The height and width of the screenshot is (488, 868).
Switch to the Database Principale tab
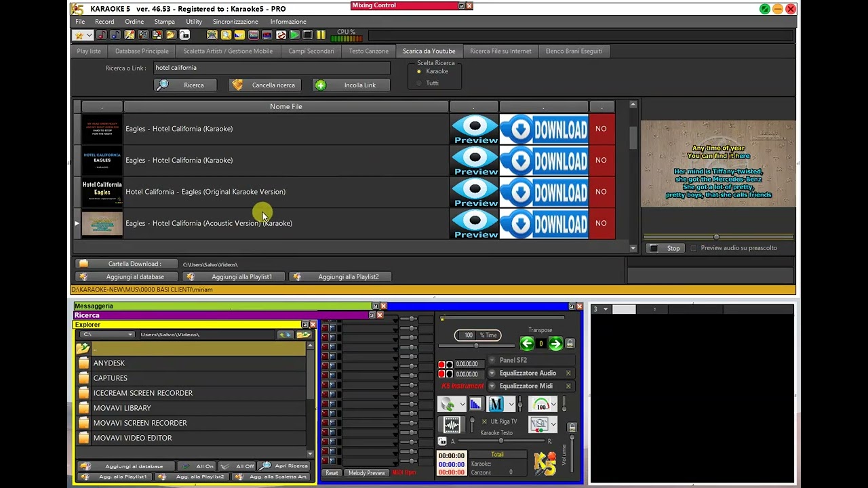click(142, 51)
